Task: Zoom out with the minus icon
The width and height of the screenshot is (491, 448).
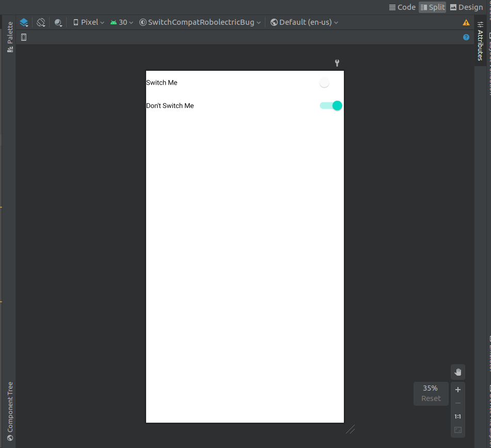Action: (457, 403)
